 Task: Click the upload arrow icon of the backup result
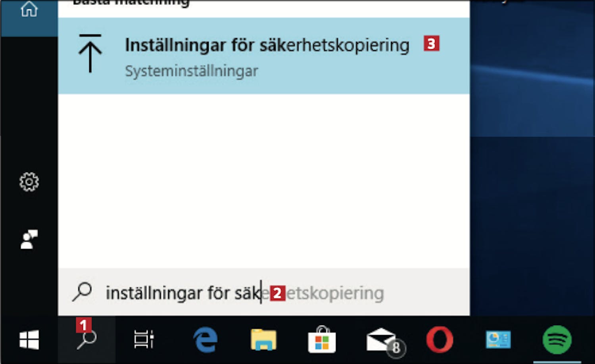[x=90, y=54]
